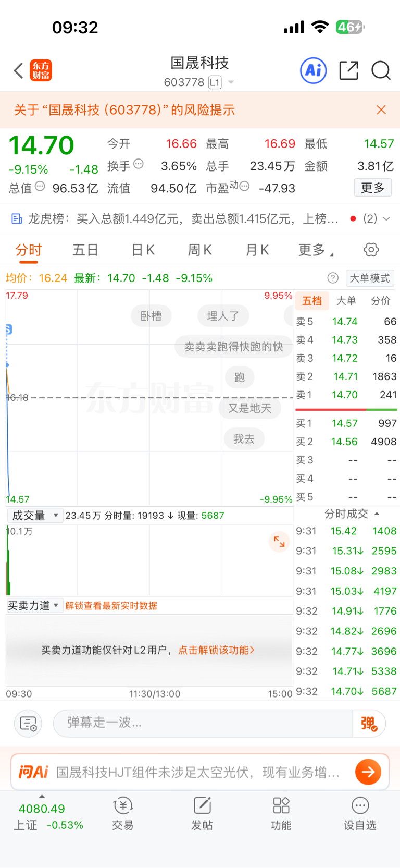The height and width of the screenshot is (868, 400).
Task: Tap the 我去 comment bubble
Action: (244, 439)
